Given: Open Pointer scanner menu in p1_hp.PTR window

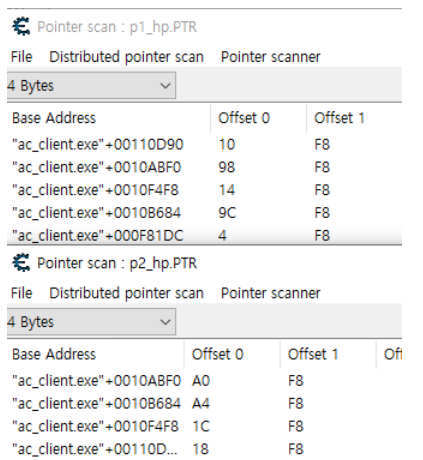Looking at the screenshot, I should tap(270, 57).
